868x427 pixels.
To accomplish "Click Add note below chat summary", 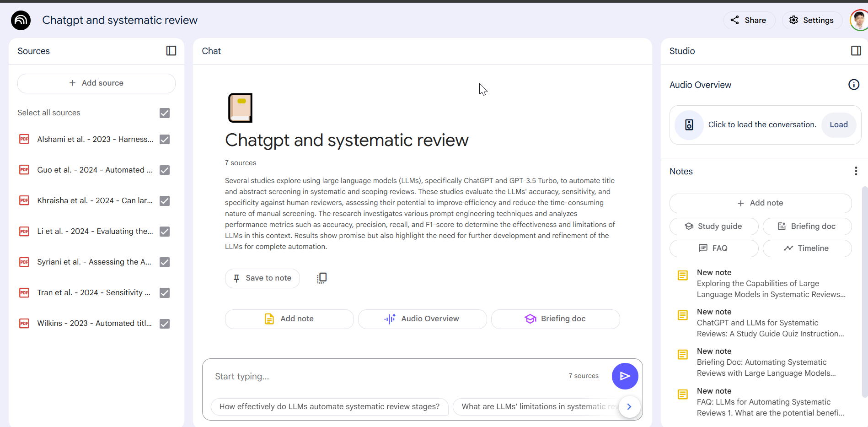I will 289,319.
